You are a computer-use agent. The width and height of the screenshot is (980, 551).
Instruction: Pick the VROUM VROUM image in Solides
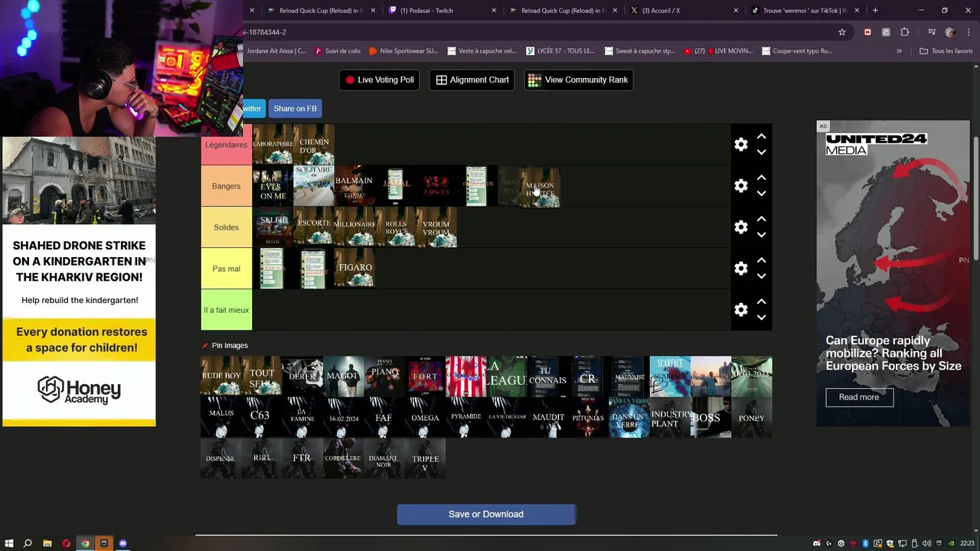click(436, 227)
